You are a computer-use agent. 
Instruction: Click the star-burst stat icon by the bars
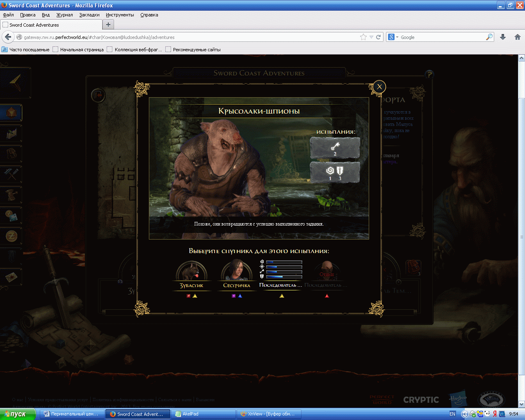(x=262, y=267)
